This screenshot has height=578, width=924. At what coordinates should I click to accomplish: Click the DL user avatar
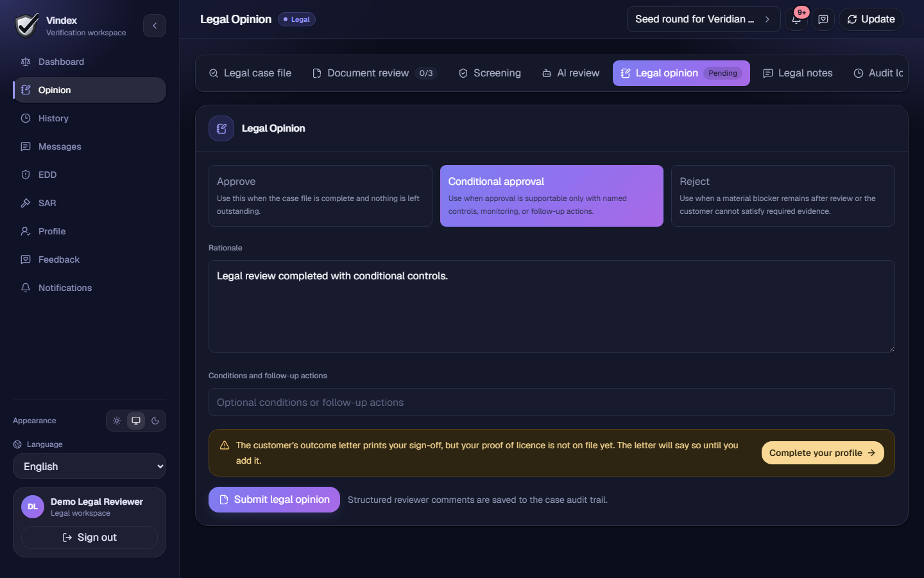coord(33,507)
